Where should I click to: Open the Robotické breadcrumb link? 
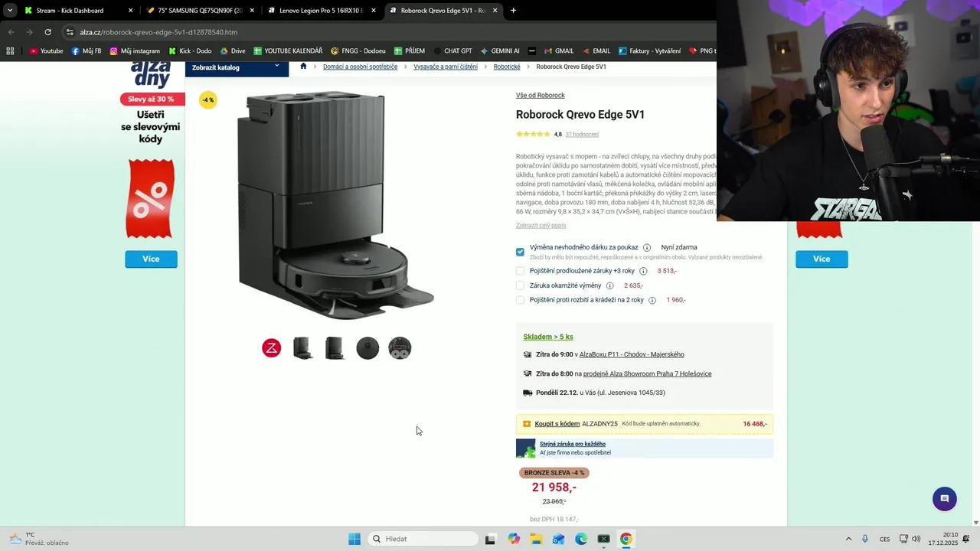click(507, 67)
